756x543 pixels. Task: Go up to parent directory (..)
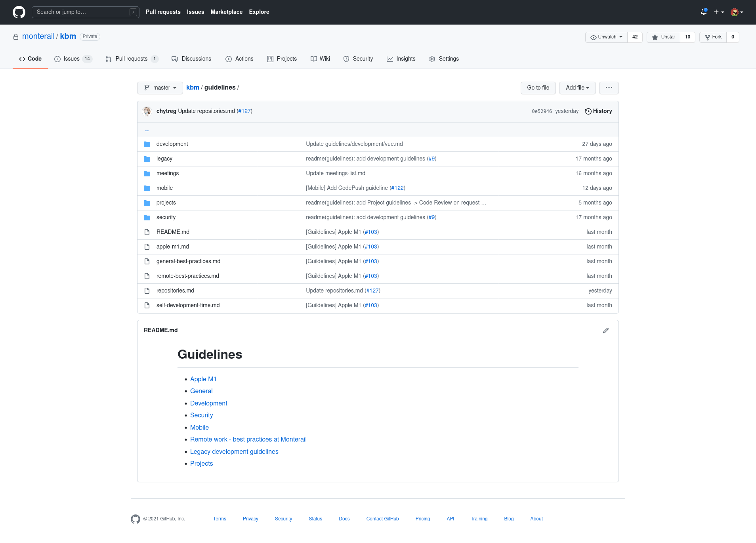coord(147,130)
